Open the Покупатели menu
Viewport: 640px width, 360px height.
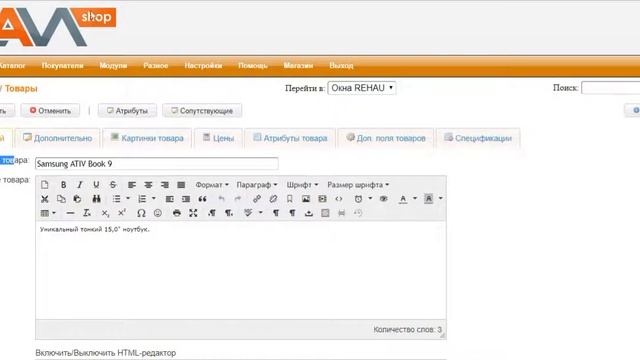[62, 65]
